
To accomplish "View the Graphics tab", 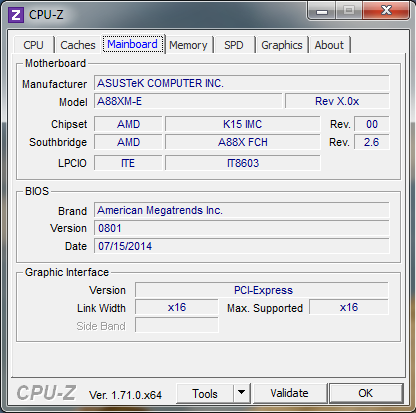I will tap(282, 45).
